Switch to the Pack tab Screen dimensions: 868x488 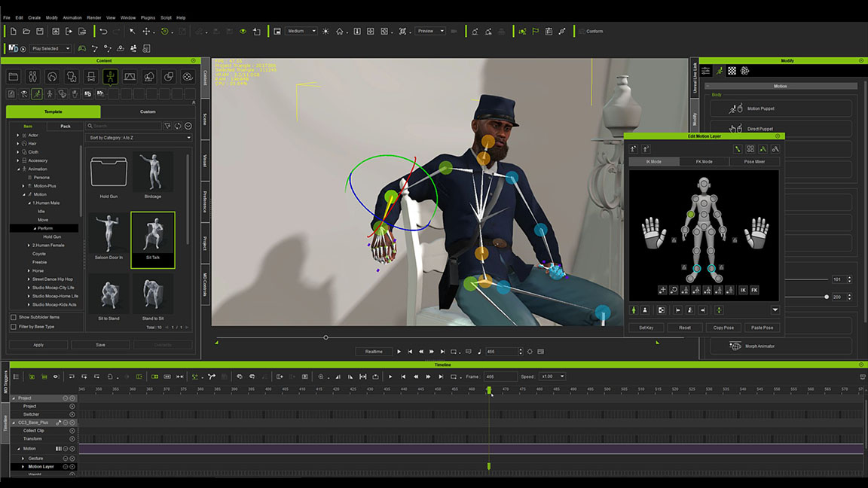tap(66, 127)
